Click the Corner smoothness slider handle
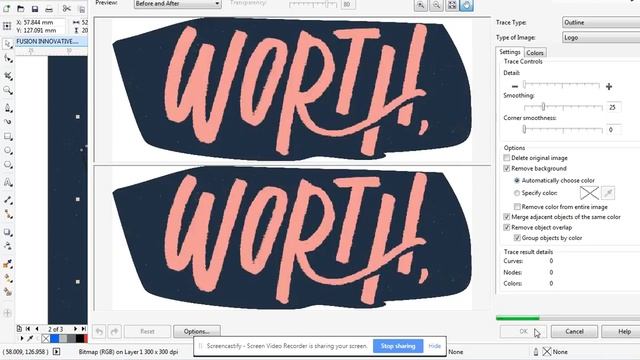The width and height of the screenshot is (640, 360). 524,129
